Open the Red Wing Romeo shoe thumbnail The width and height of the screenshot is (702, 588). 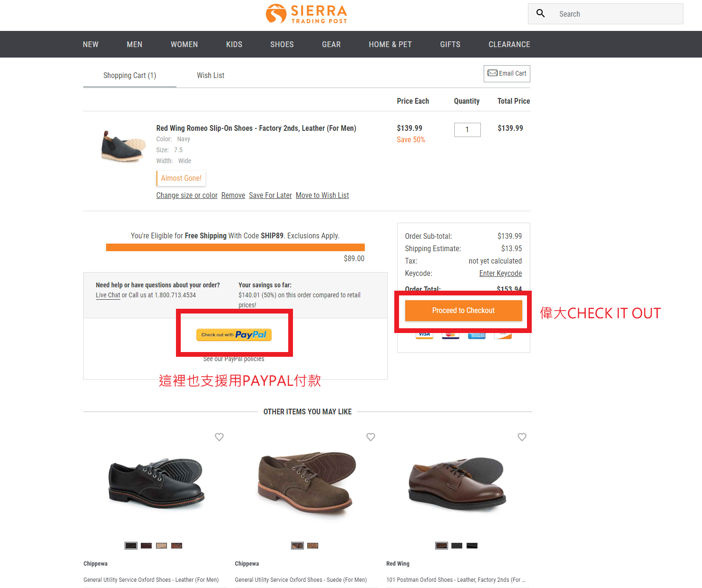tap(123, 146)
